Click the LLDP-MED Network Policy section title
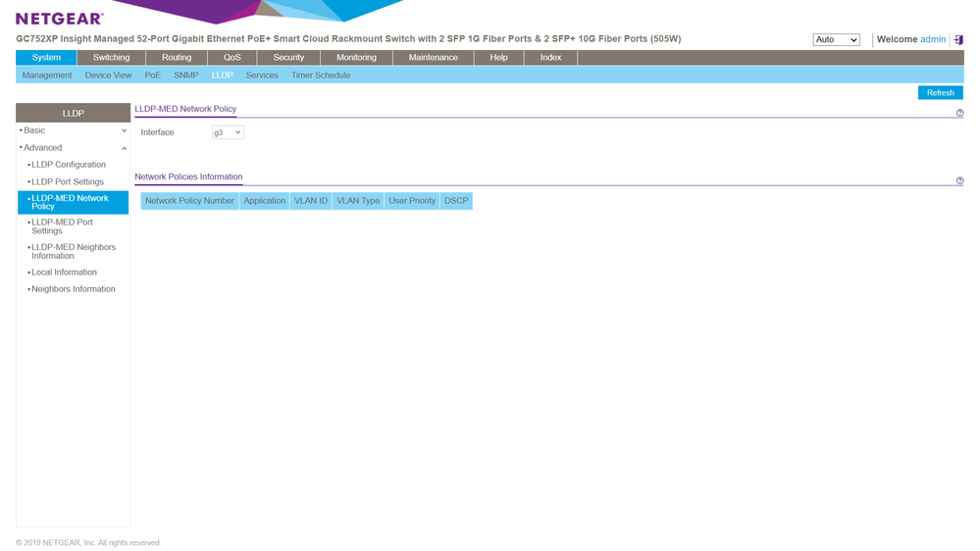 [185, 109]
